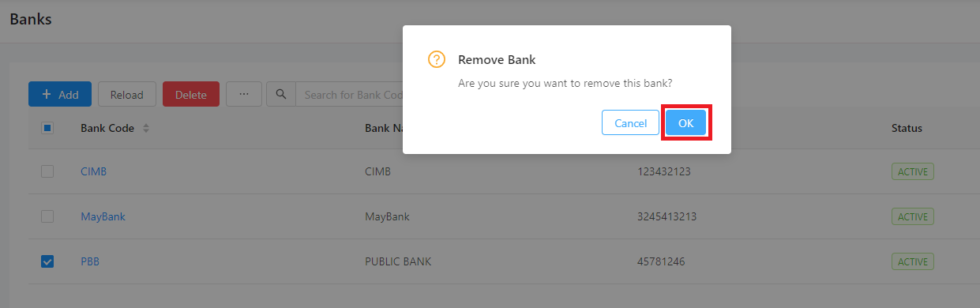The width and height of the screenshot is (980, 308).
Task: Open the more options ellipsis button
Action: (x=244, y=94)
